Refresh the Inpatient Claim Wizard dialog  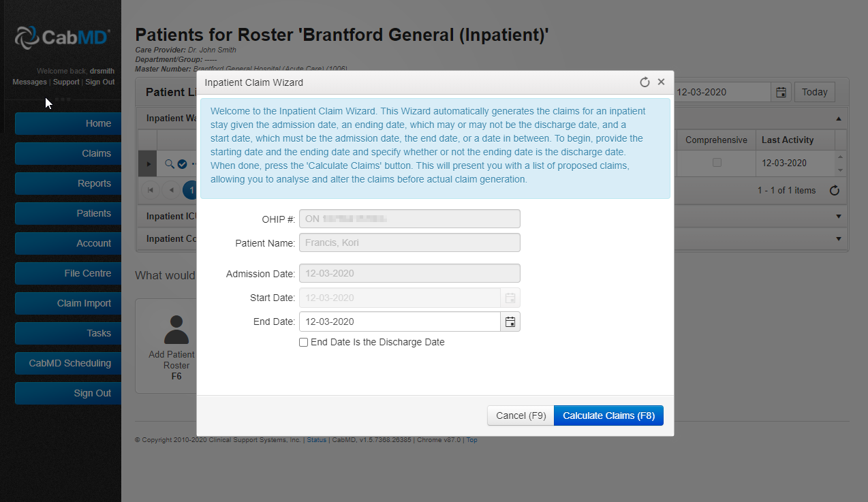coord(645,82)
